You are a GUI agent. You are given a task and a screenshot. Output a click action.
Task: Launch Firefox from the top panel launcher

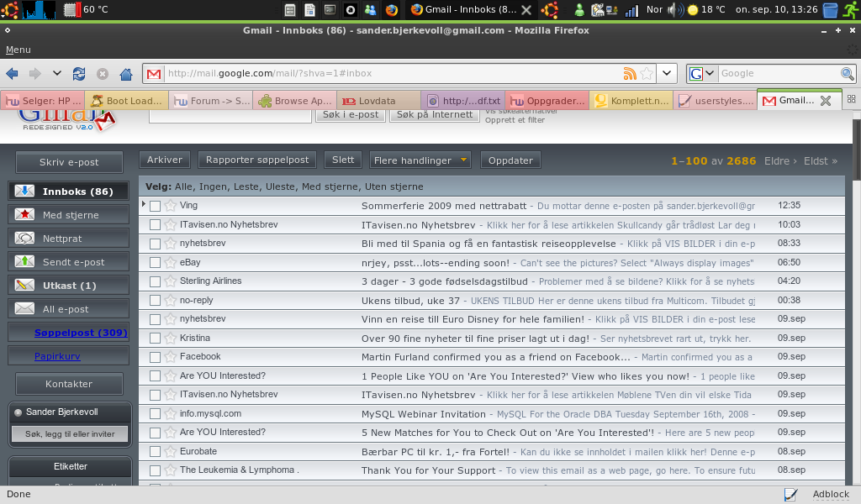pos(391,10)
